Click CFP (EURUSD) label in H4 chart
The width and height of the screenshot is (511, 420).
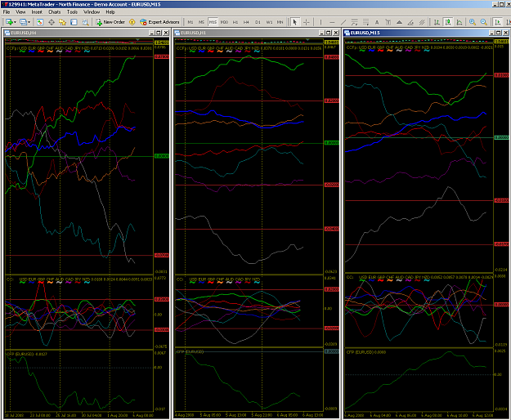click(x=27, y=354)
